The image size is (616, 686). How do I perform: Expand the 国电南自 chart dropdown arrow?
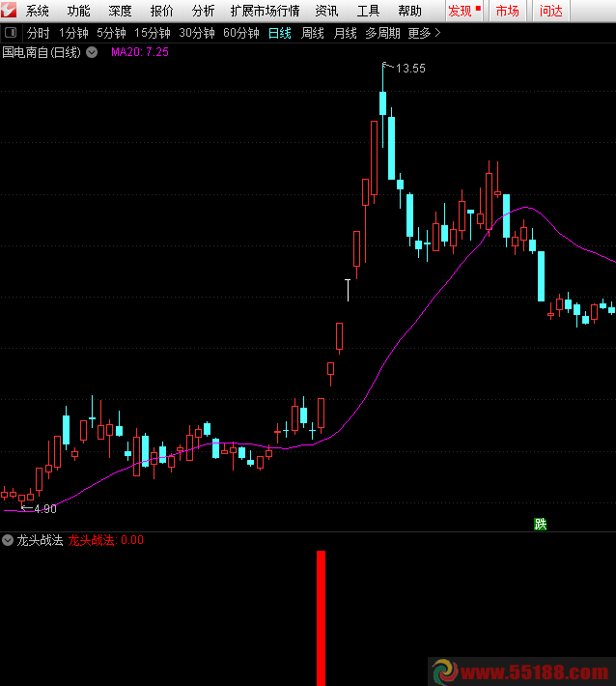tap(92, 52)
